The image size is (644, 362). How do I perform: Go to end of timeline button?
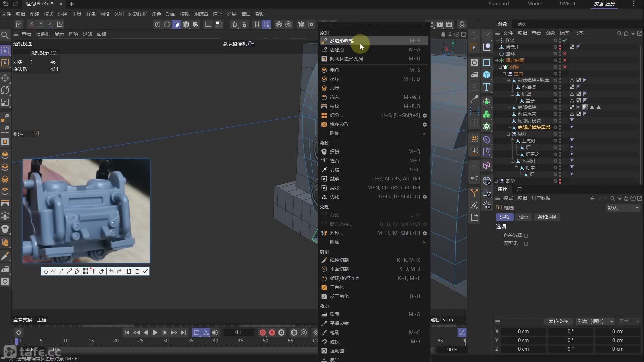[183, 332]
